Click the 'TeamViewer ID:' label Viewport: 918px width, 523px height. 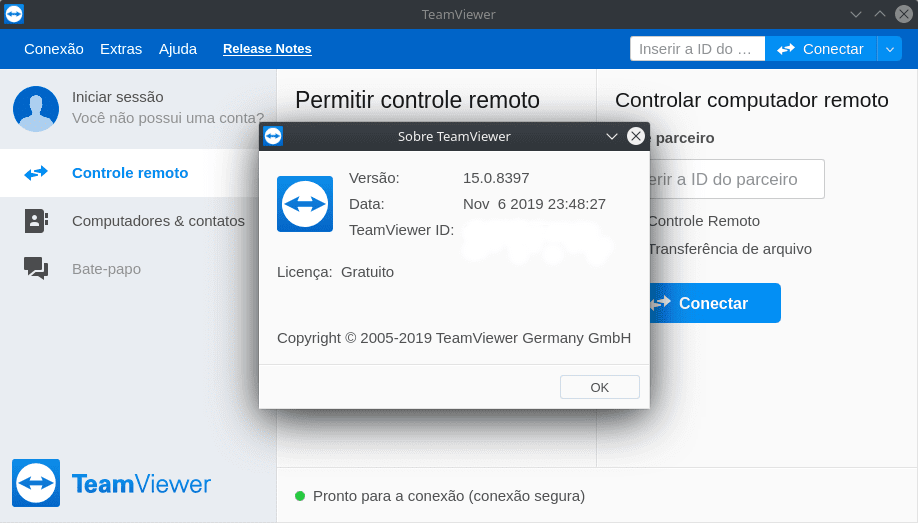point(402,230)
